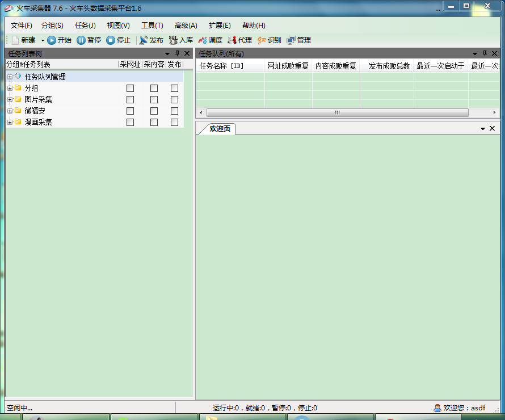The width and height of the screenshot is (505, 420).
Task: Open the 入库 database import tool
Action: [182, 40]
